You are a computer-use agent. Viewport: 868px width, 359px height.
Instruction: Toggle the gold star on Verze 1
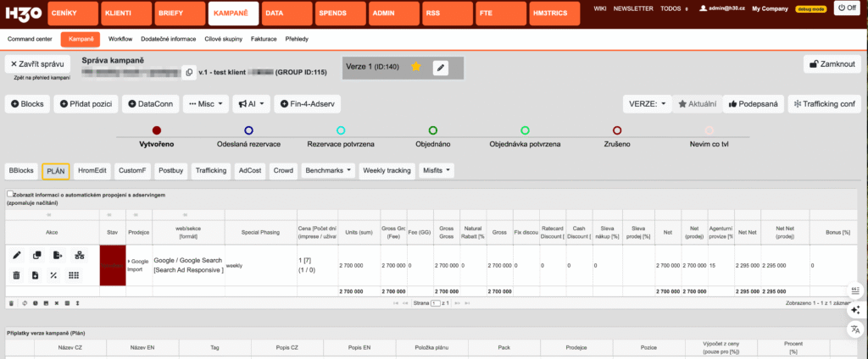click(416, 66)
